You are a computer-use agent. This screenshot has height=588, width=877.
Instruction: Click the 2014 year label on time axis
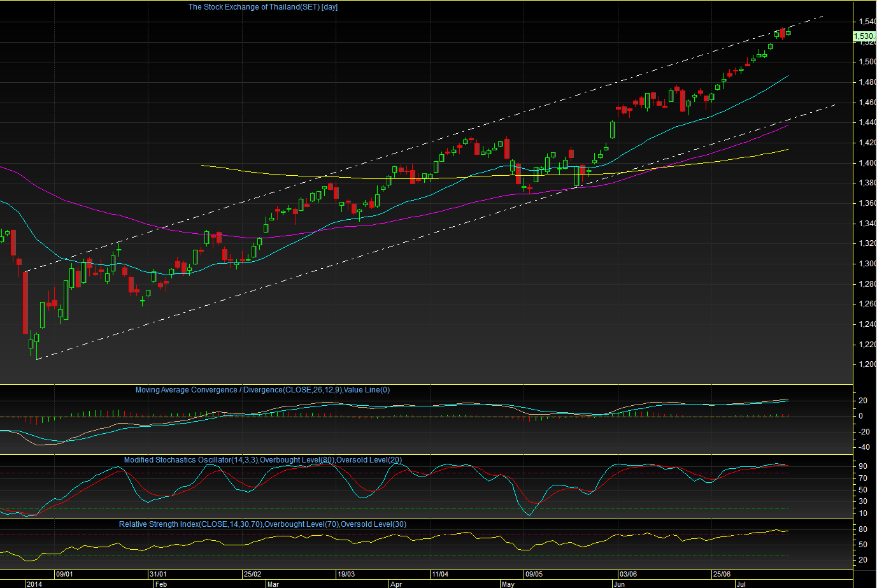(34, 584)
